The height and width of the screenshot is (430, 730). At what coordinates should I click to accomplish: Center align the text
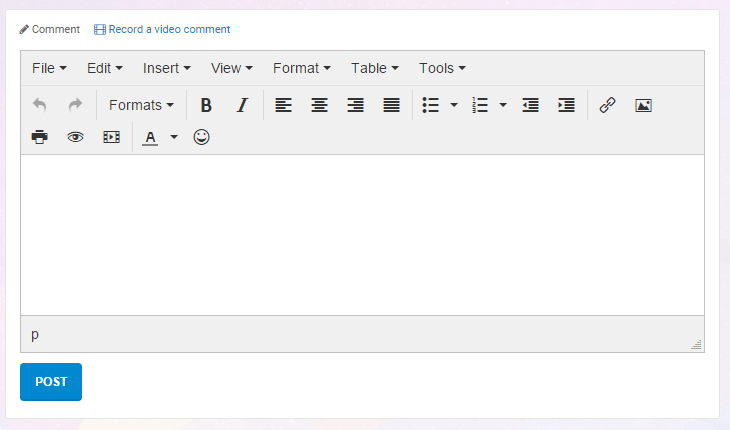[x=319, y=105]
